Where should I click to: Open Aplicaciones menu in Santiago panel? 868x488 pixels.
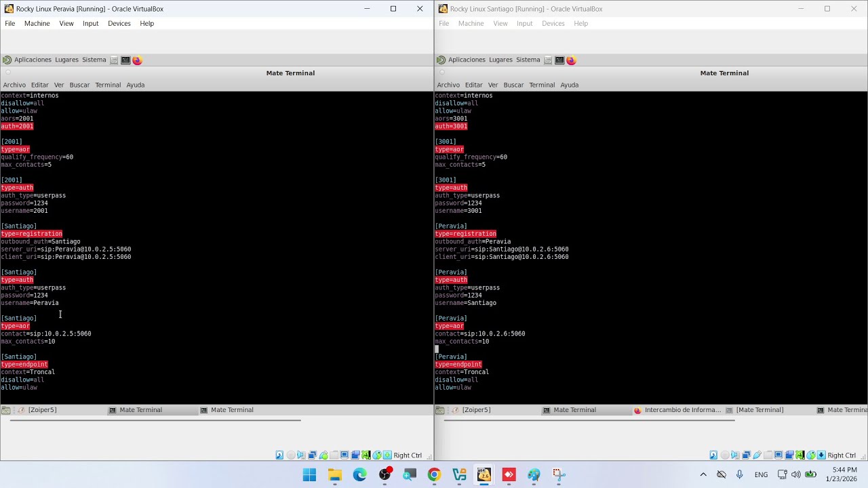tap(467, 60)
